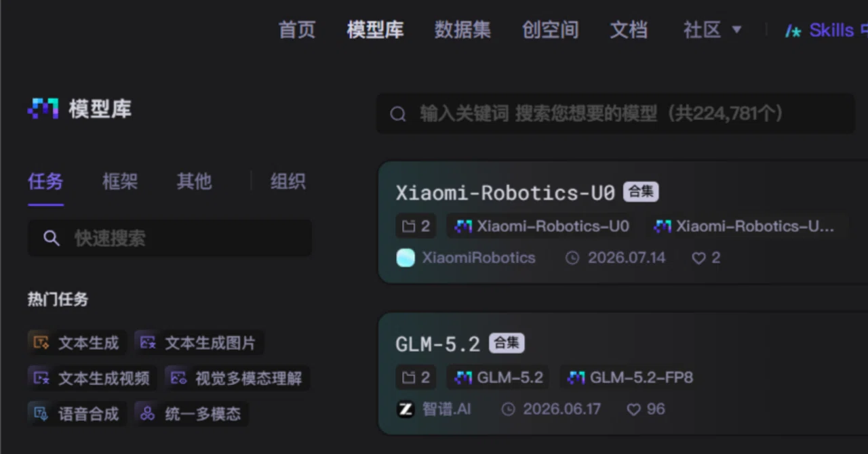
Task: Click the 文本生成 tag icon
Action: coord(41,343)
